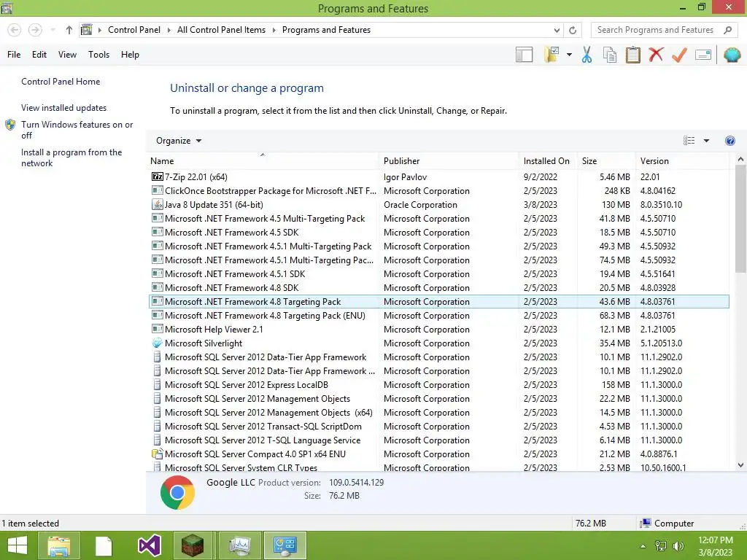Image resolution: width=747 pixels, height=560 pixels.
Task: Refresh the Programs and Features list
Action: (x=573, y=30)
